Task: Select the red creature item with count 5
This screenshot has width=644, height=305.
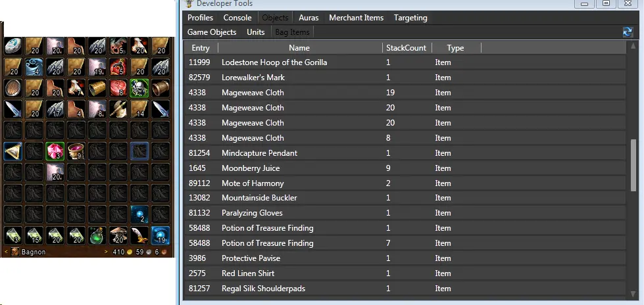Action: tap(118, 45)
